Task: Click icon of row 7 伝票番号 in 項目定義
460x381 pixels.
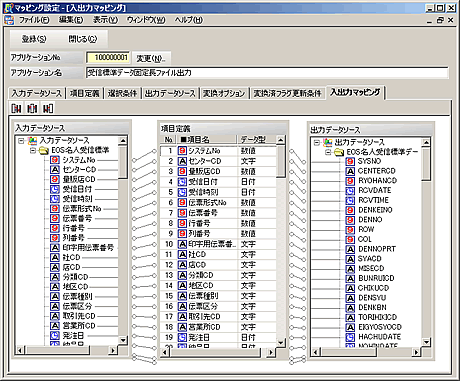Action: click(x=182, y=213)
